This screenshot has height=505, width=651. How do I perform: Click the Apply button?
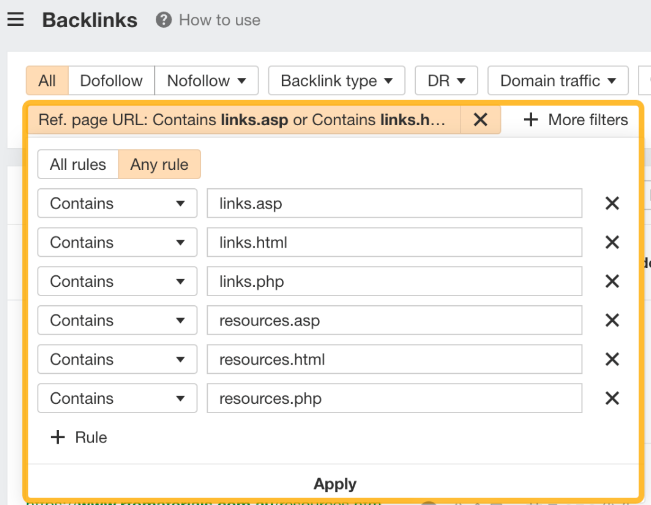click(334, 484)
